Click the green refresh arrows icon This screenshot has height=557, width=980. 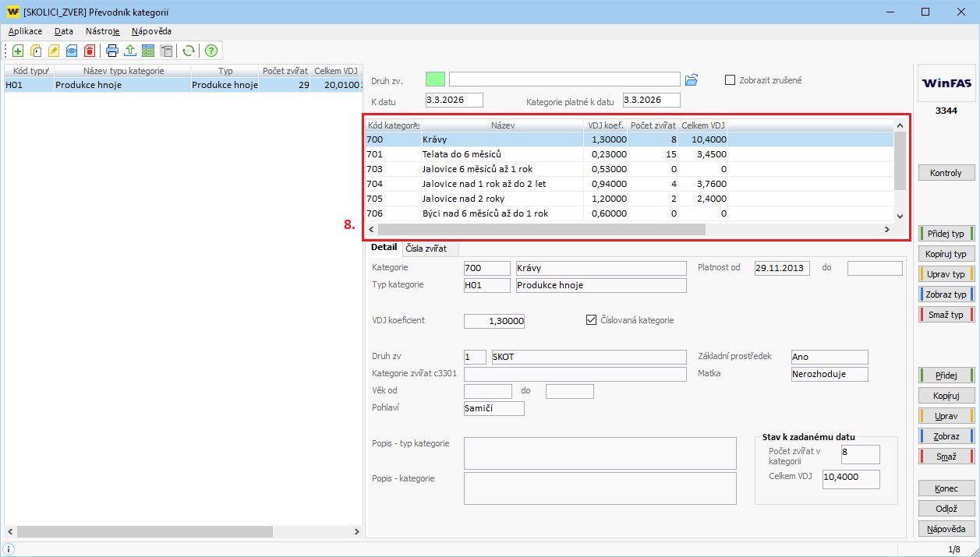[188, 51]
